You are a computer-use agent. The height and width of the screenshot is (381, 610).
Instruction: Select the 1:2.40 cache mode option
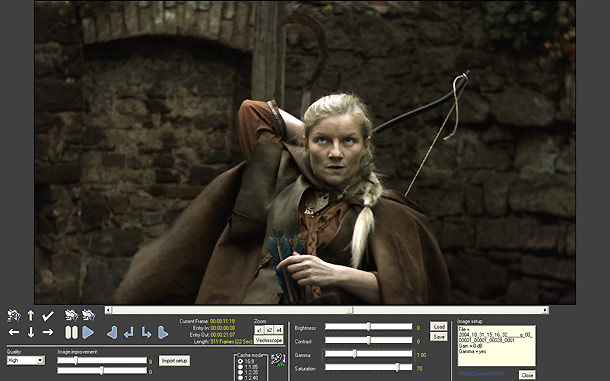click(240, 378)
